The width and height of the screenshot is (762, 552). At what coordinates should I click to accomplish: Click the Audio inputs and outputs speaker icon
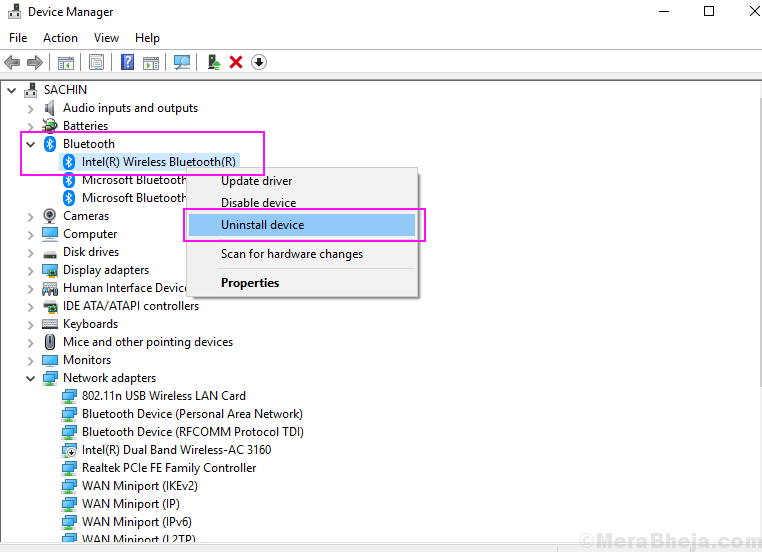pyautogui.click(x=50, y=108)
